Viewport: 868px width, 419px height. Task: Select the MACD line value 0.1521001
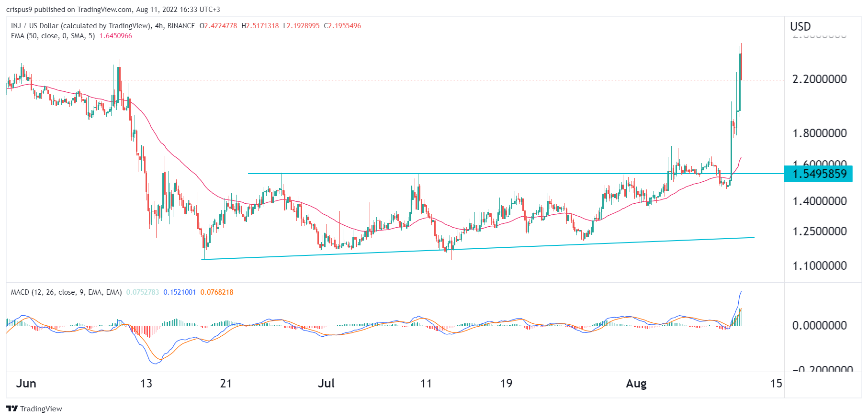point(180,292)
